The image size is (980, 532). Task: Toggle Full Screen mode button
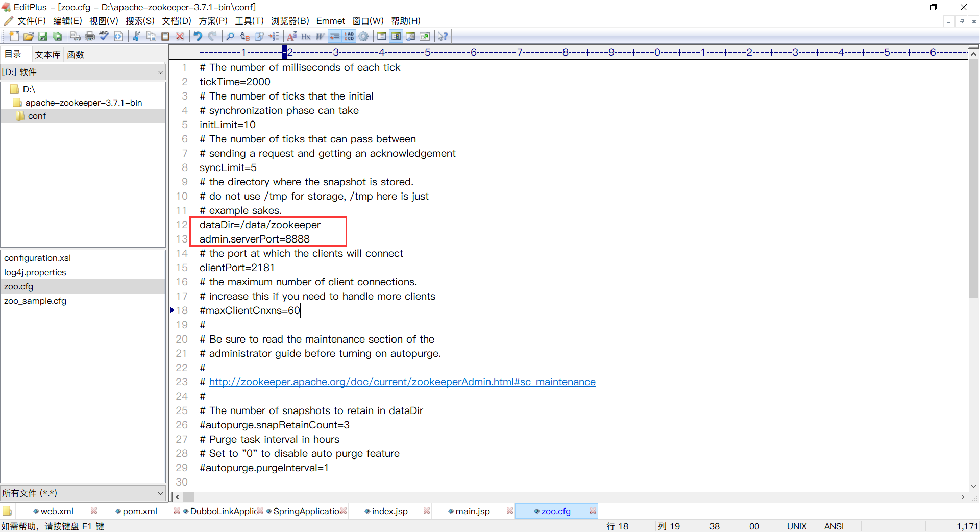point(425,36)
